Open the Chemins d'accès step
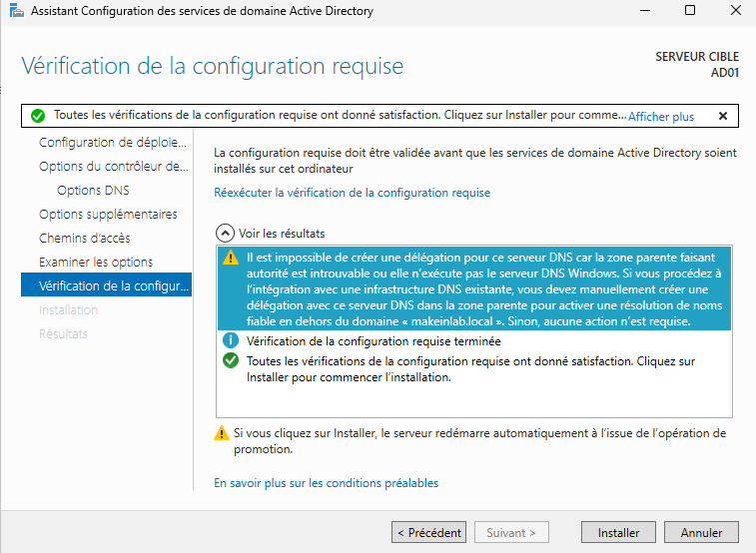Viewport: 756px width, 553px height. tap(84, 239)
